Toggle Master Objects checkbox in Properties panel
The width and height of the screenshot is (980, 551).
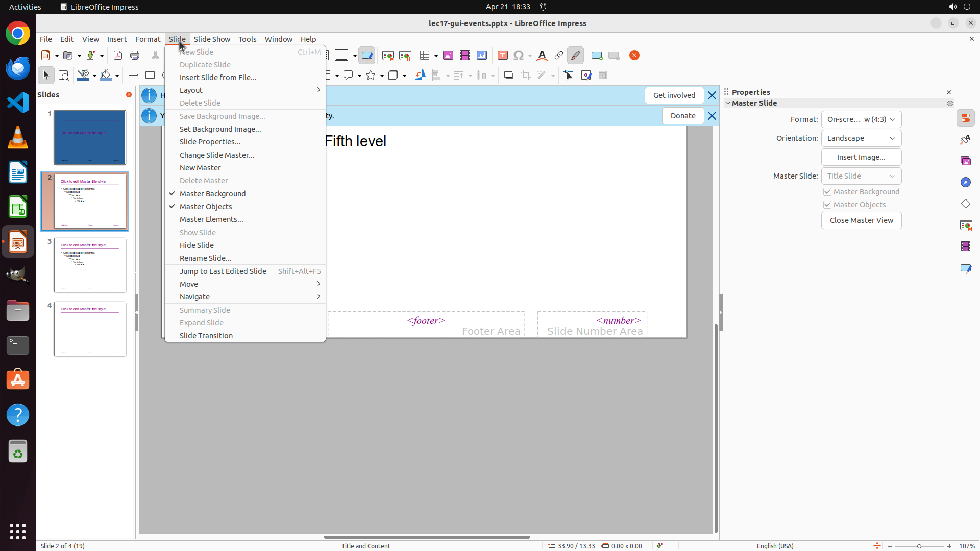point(827,205)
